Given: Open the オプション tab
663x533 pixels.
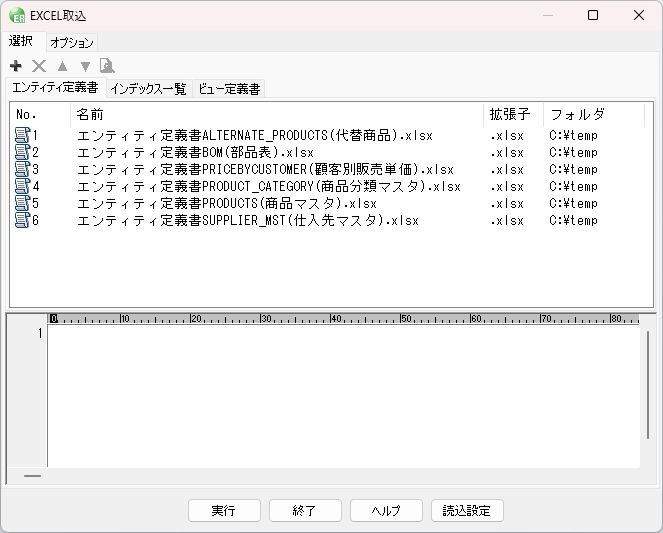Looking at the screenshot, I should click(x=72, y=43).
